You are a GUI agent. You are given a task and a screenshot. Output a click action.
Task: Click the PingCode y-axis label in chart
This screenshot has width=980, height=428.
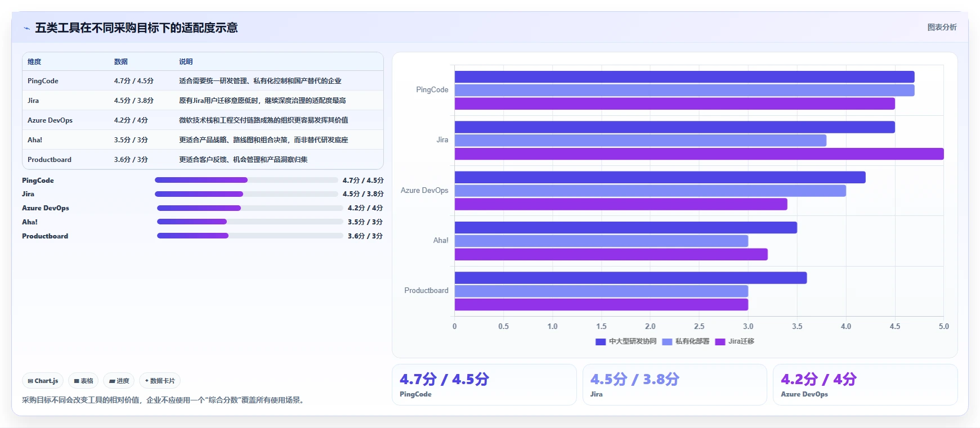432,90
